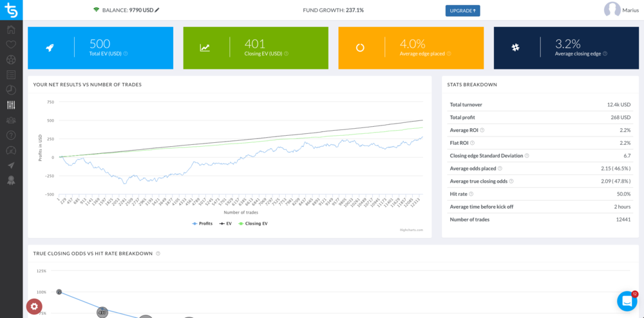
Task: Click the line chart icon on Closing EV card
Action: click(x=205, y=48)
